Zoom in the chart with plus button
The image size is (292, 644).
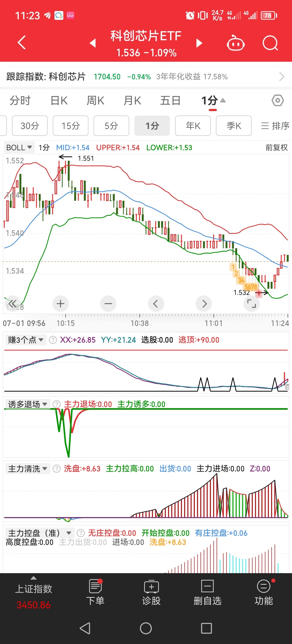pos(60,304)
